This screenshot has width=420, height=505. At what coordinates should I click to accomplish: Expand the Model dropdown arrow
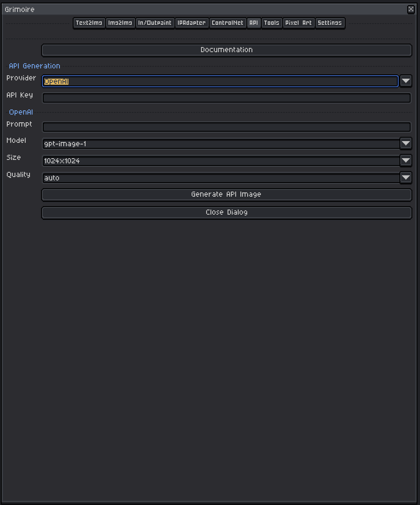(x=406, y=143)
